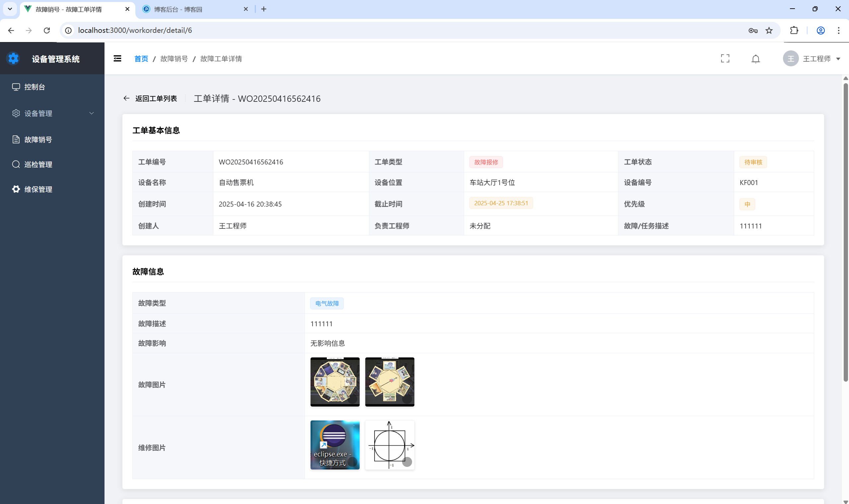Click the back arrow beside 返回工单列表

[126, 98]
